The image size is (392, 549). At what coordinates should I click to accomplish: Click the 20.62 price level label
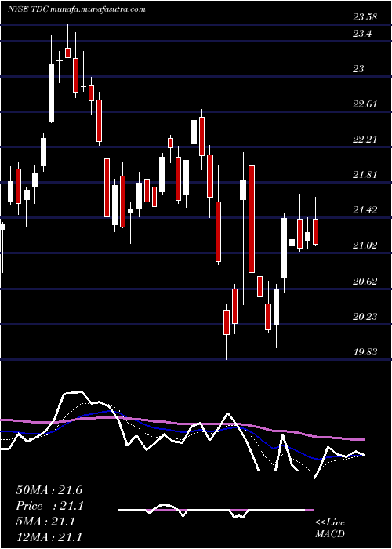pos(365,281)
